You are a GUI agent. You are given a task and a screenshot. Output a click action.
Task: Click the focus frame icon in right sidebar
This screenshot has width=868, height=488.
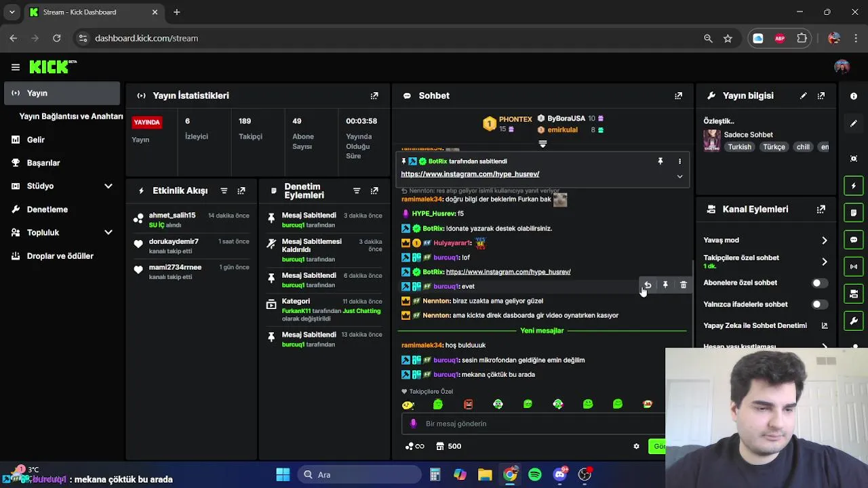pos(854,159)
